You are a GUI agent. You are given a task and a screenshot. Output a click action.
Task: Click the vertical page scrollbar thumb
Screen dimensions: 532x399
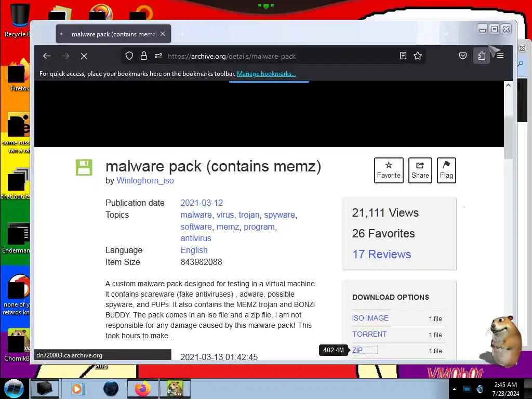508,137
